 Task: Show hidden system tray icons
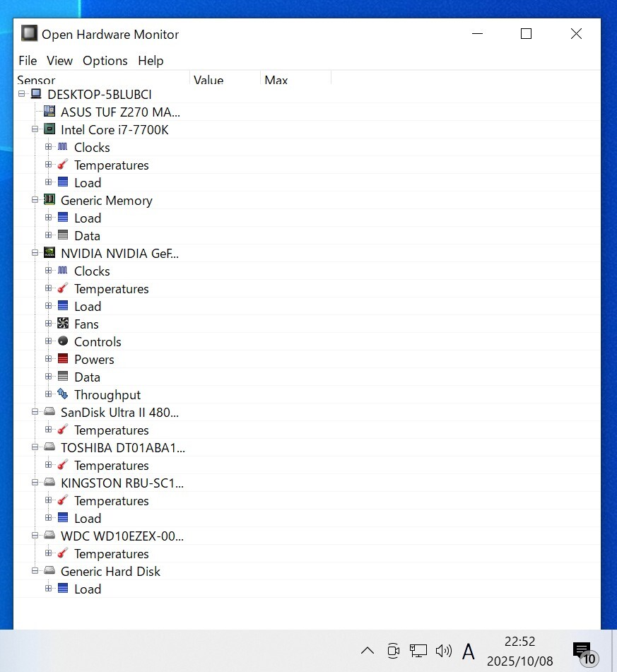coord(368,651)
